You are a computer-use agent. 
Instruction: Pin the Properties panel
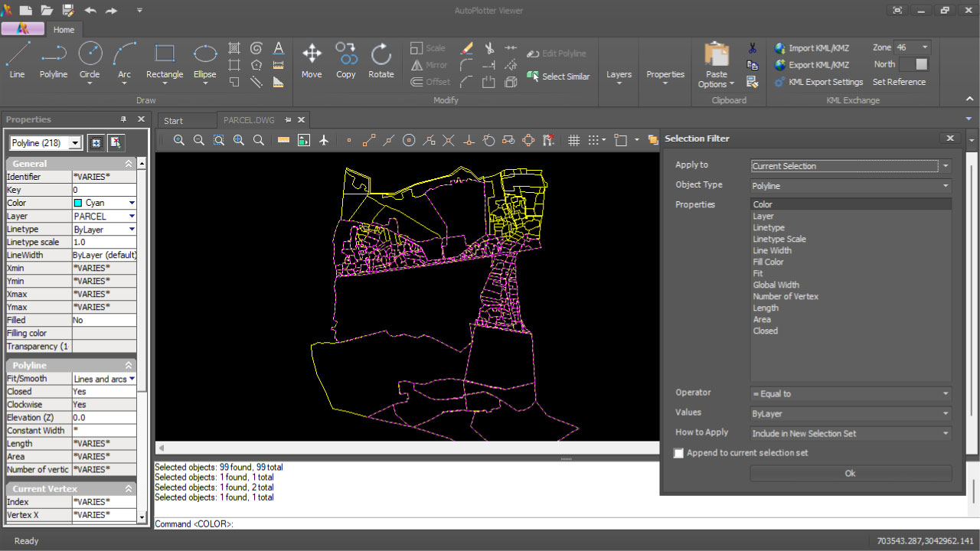(x=123, y=119)
